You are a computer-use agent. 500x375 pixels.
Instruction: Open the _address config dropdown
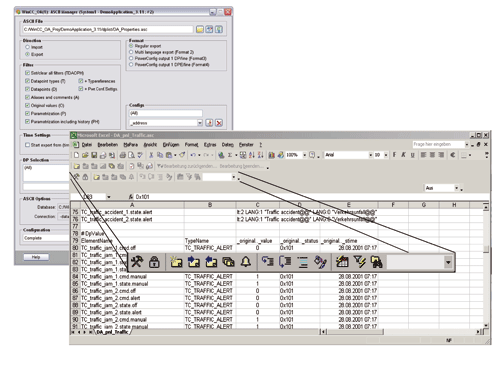(x=200, y=123)
